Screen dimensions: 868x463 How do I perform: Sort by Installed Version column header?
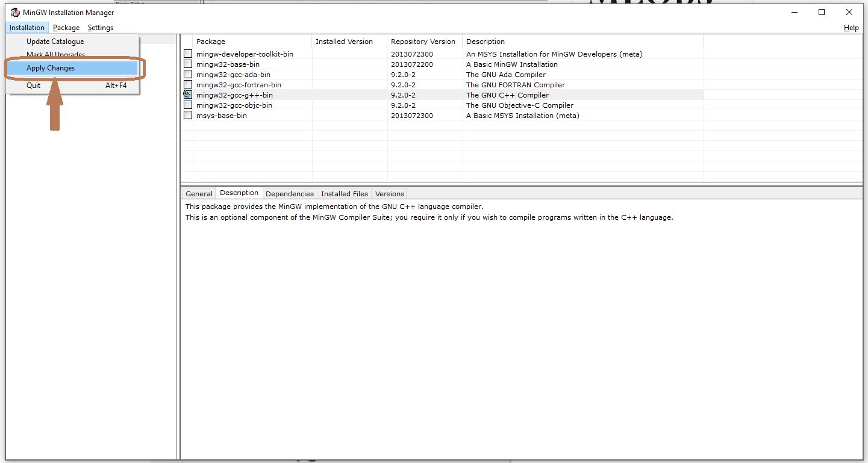point(350,42)
